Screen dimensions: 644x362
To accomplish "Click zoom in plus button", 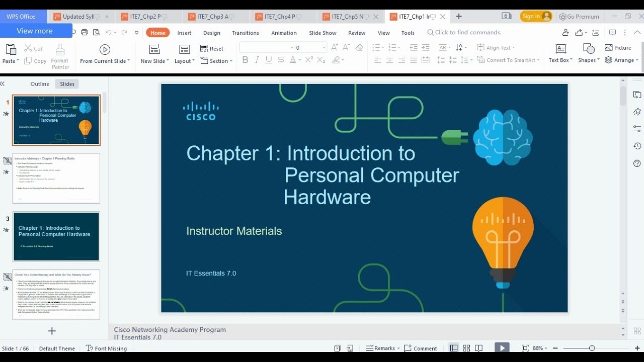I will pos(637,348).
